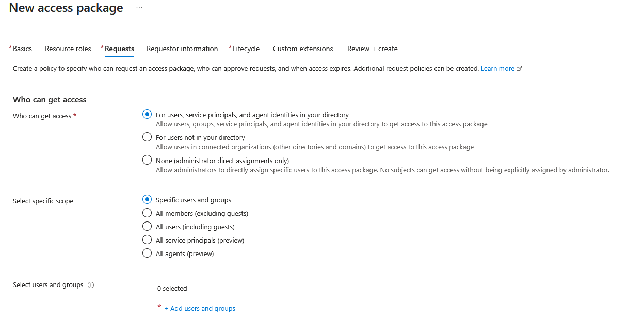Select All users (including guests)
Image resolution: width=644 pixels, height=317 pixels.
coord(147,226)
